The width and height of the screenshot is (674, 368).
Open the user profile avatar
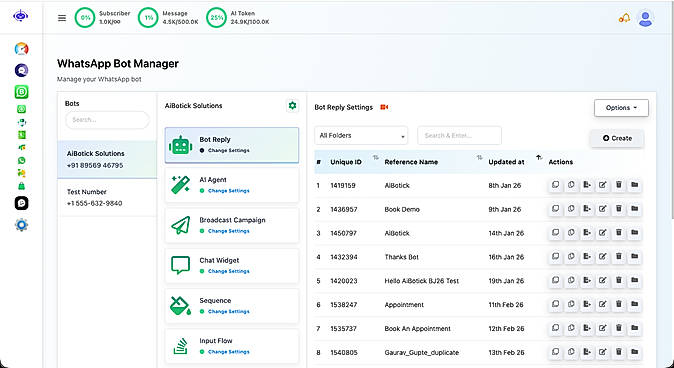645,18
